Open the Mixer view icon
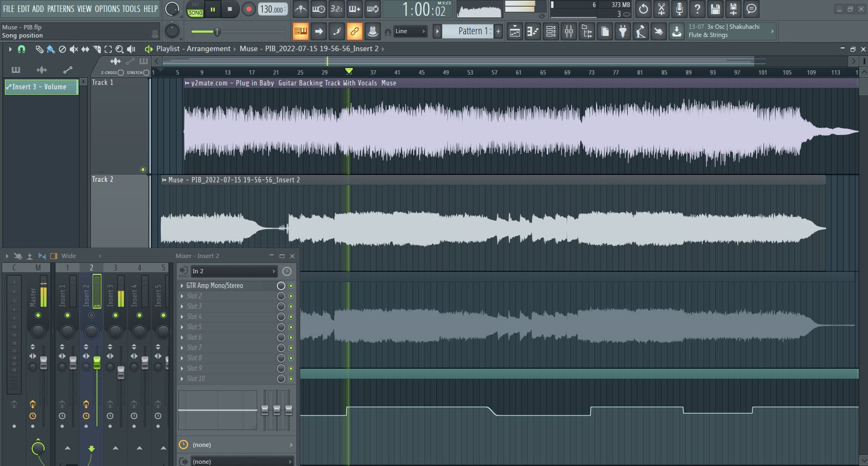The width and height of the screenshot is (868, 466). tap(569, 32)
